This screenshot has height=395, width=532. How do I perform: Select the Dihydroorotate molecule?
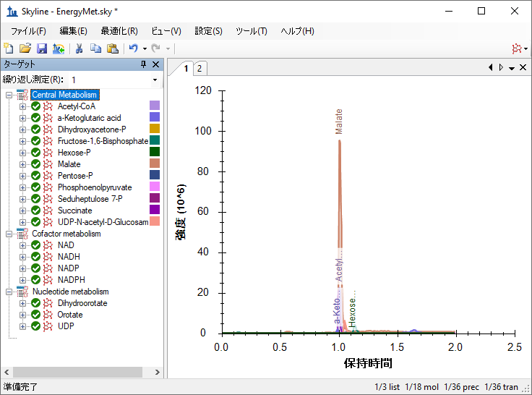(82, 303)
